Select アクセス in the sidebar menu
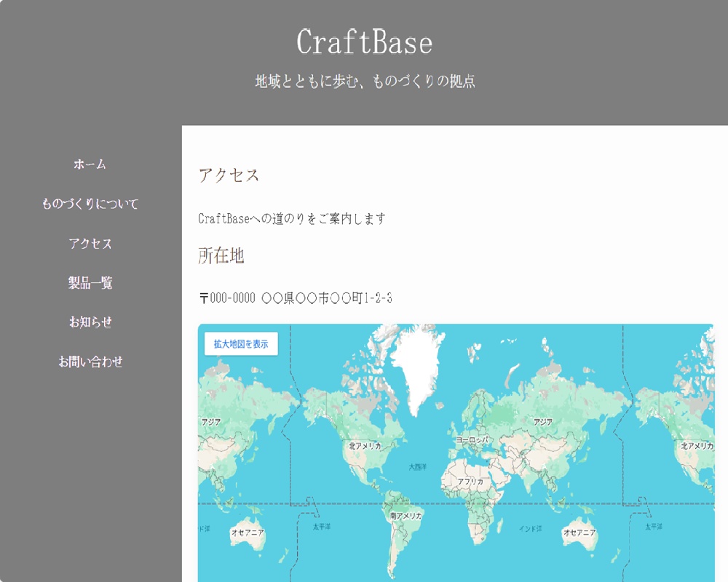This screenshot has height=582, width=728. point(90,244)
